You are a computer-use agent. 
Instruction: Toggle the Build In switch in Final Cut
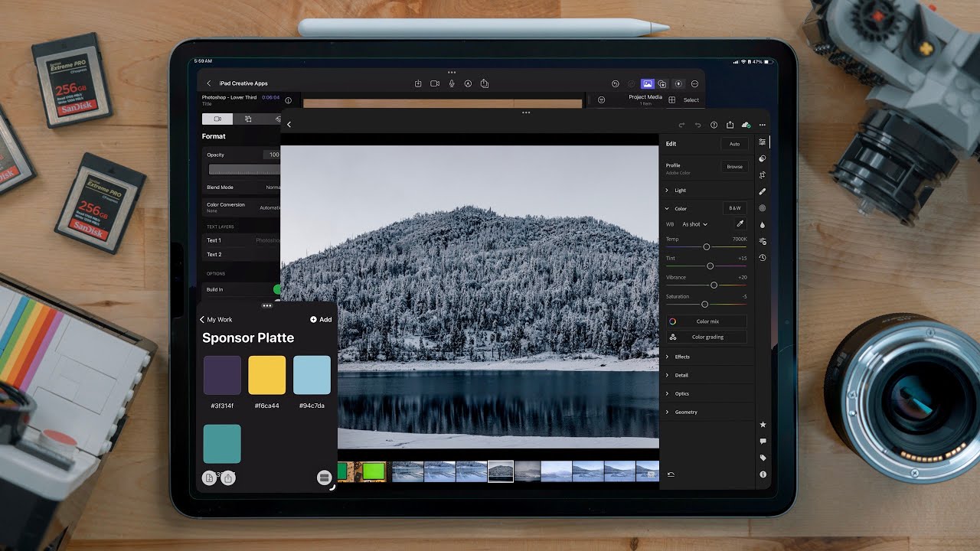pos(276,289)
